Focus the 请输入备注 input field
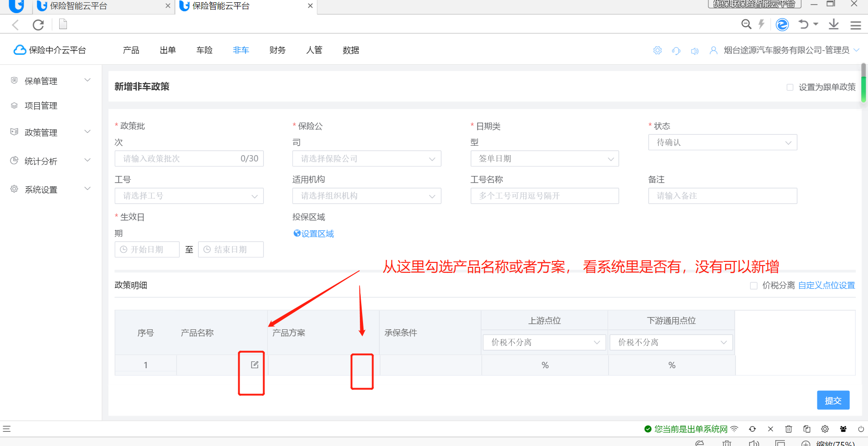This screenshot has width=868, height=446. pyautogui.click(x=722, y=196)
